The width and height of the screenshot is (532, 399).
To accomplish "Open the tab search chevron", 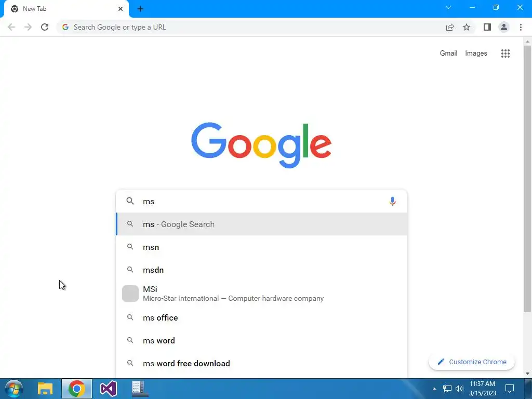I will click(x=448, y=7).
